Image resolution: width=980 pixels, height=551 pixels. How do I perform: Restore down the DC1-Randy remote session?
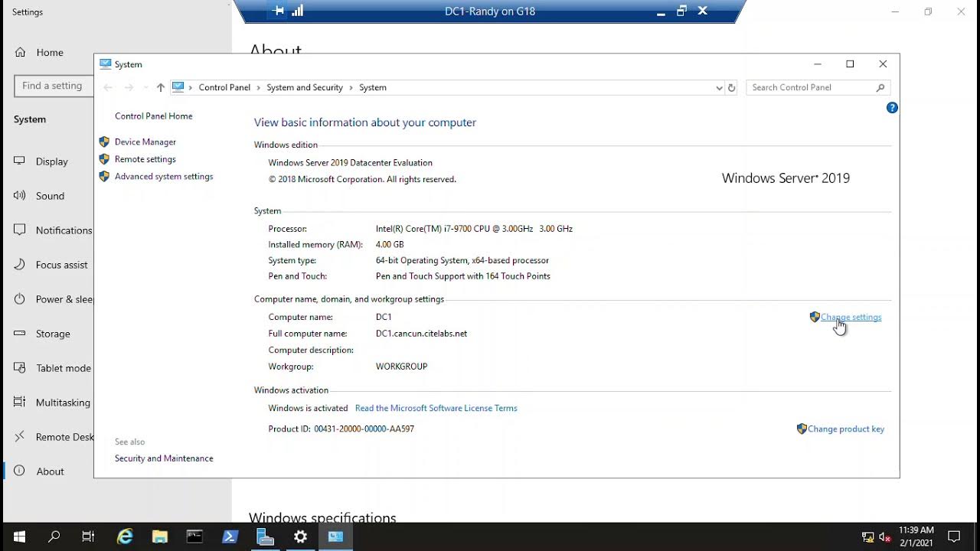coord(681,11)
